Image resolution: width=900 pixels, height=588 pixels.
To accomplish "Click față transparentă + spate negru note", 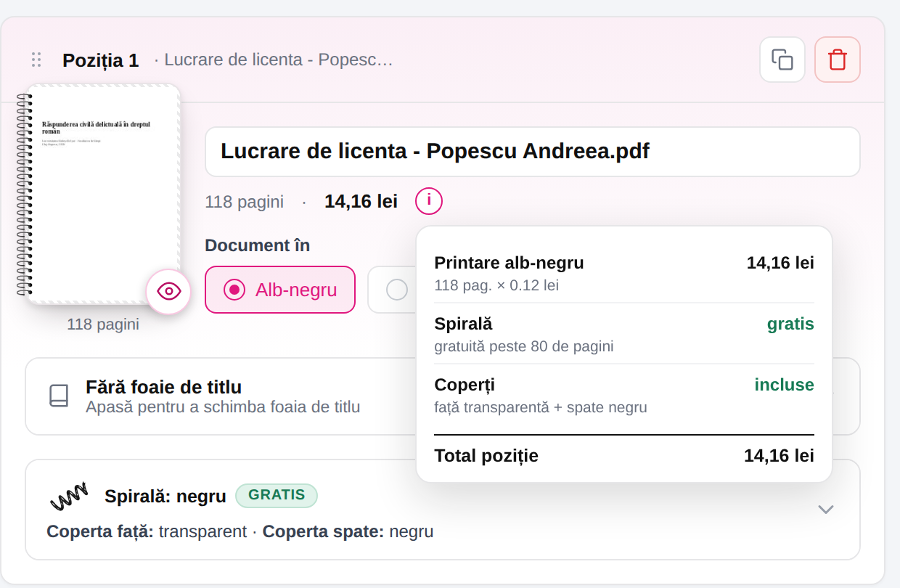I will tap(541, 407).
